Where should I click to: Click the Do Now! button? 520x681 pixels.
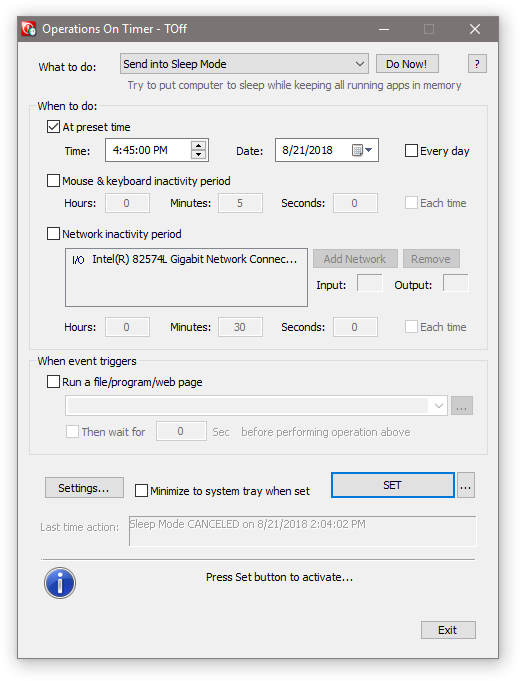(407, 64)
